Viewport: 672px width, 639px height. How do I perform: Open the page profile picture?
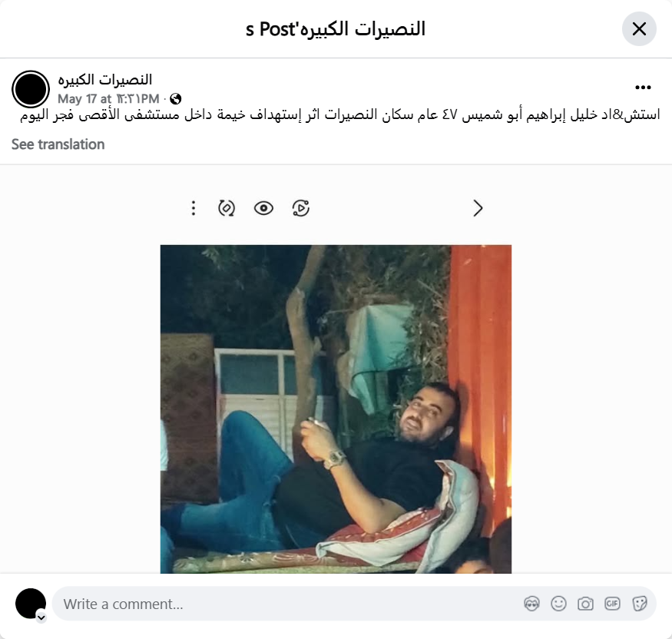[31, 89]
